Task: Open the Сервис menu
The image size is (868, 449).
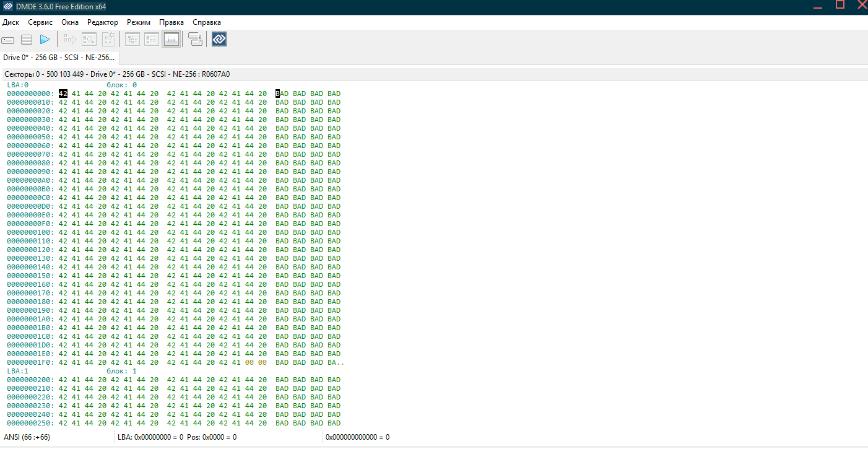Action: [40, 22]
